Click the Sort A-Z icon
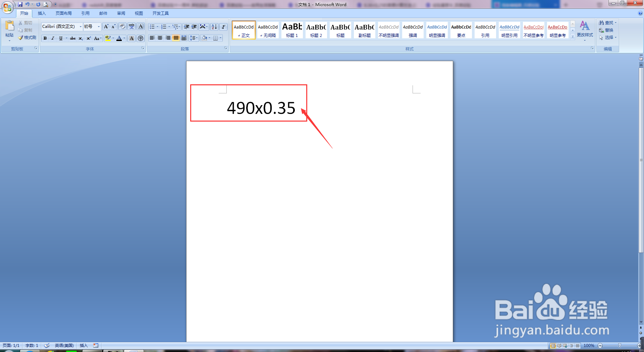644x352 pixels. 214,27
